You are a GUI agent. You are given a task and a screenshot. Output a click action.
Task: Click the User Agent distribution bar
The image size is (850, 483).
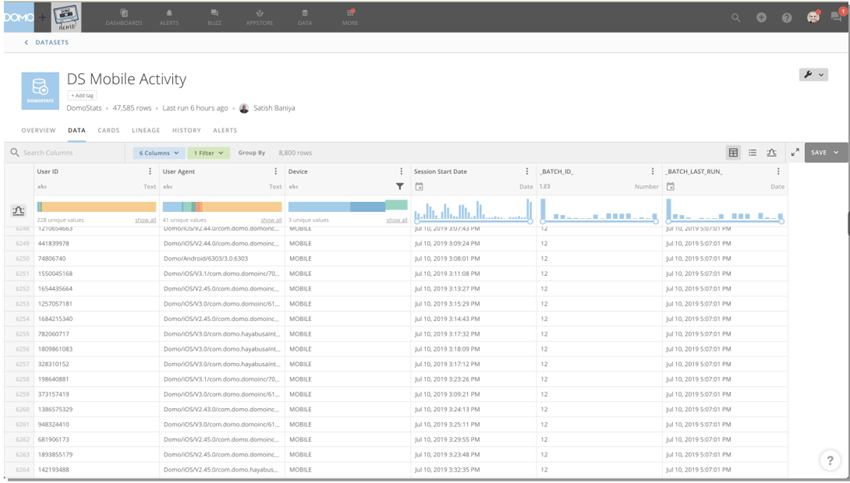click(222, 207)
